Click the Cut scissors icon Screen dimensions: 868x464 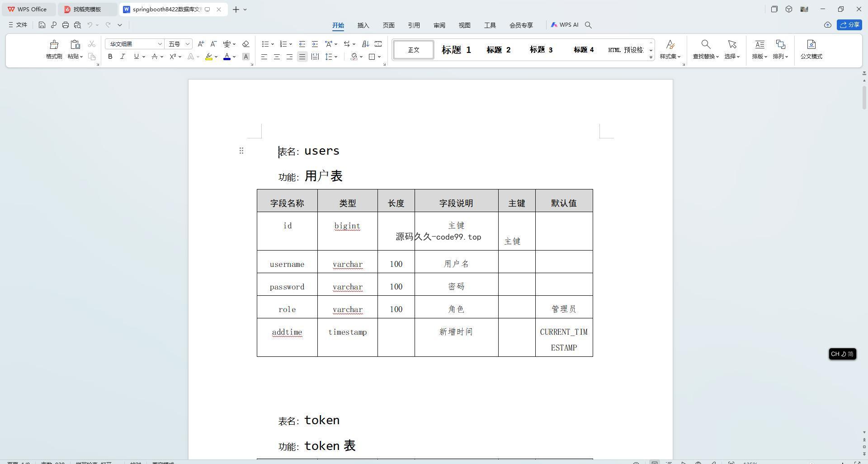point(92,44)
